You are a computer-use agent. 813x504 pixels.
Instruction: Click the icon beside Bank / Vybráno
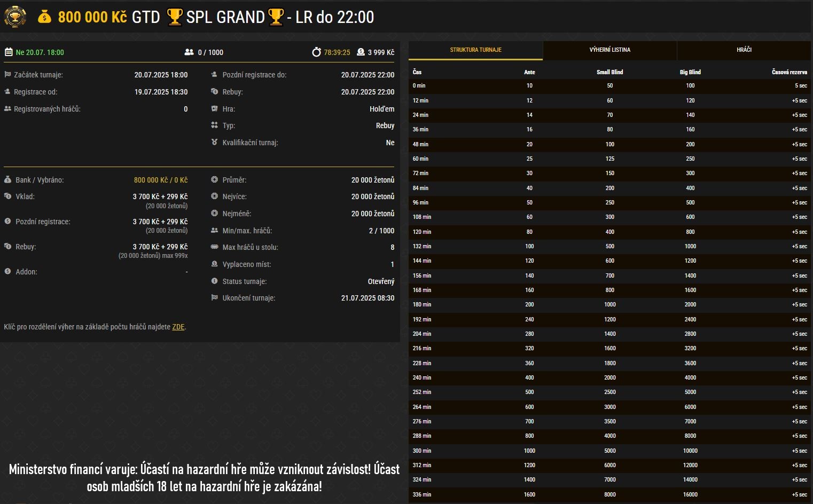tap(7, 180)
